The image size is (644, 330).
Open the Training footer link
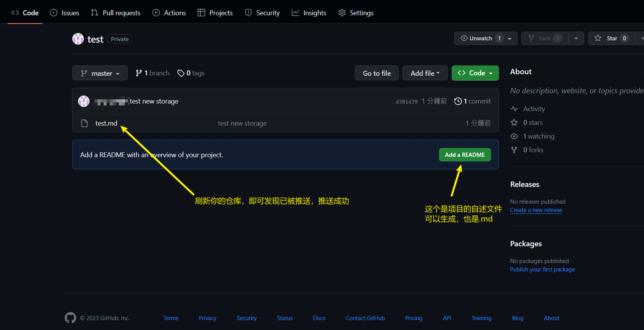(481, 318)
